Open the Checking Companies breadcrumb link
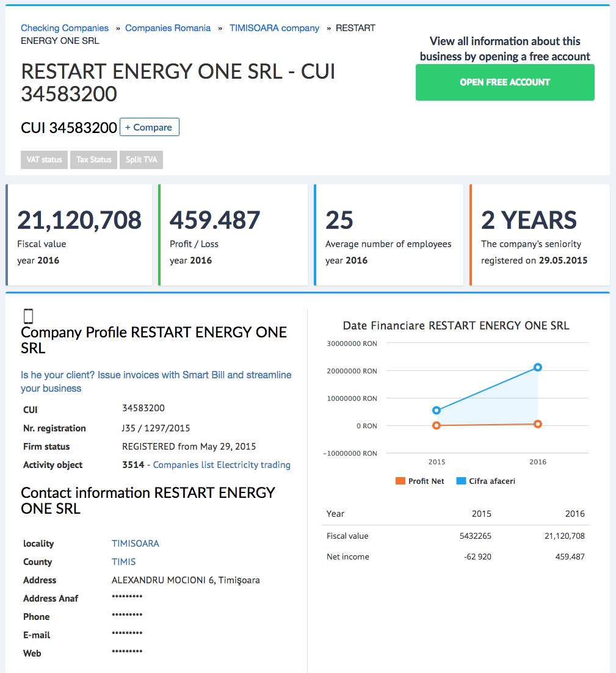Image resolution: width=616 pixels, height=673 pixels. pyautogui.click(x=65, y=28)
